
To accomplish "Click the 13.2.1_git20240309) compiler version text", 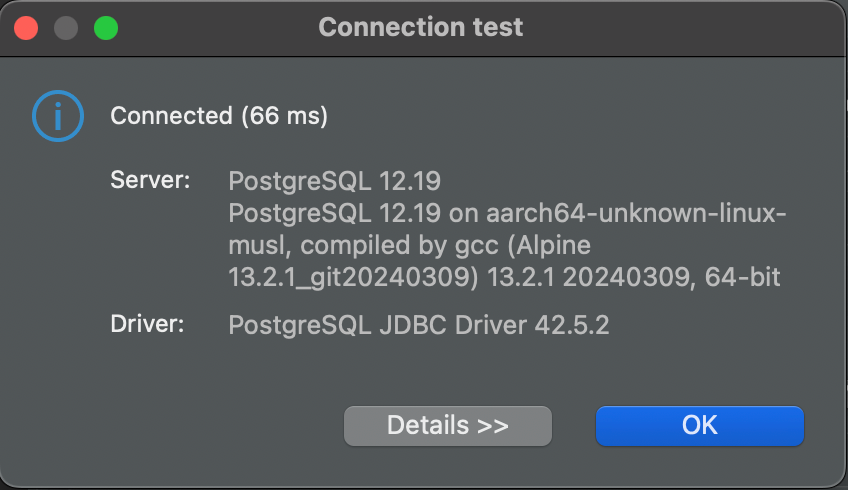I will coord(353,277).
